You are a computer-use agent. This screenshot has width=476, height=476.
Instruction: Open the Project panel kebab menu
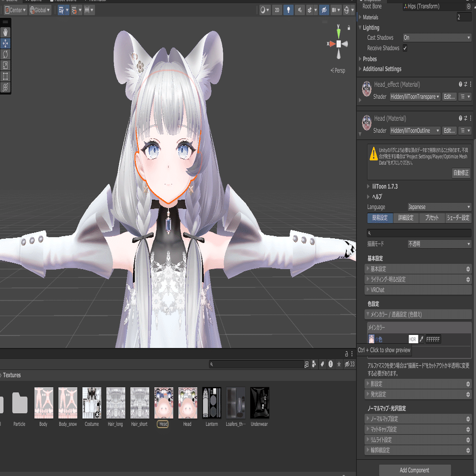click(352, 354)
